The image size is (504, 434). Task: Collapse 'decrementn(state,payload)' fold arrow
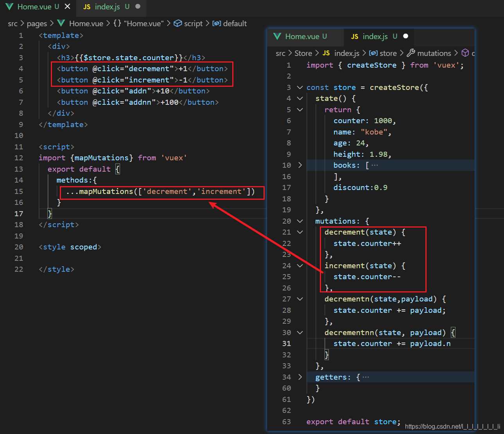pos(300,299)
